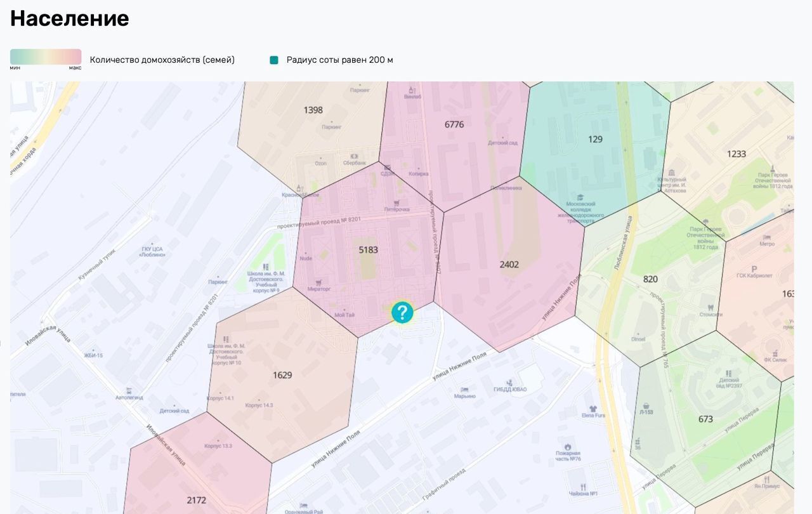Click the ГКУ ЦСА Люблино label

(x=152, y=251)
